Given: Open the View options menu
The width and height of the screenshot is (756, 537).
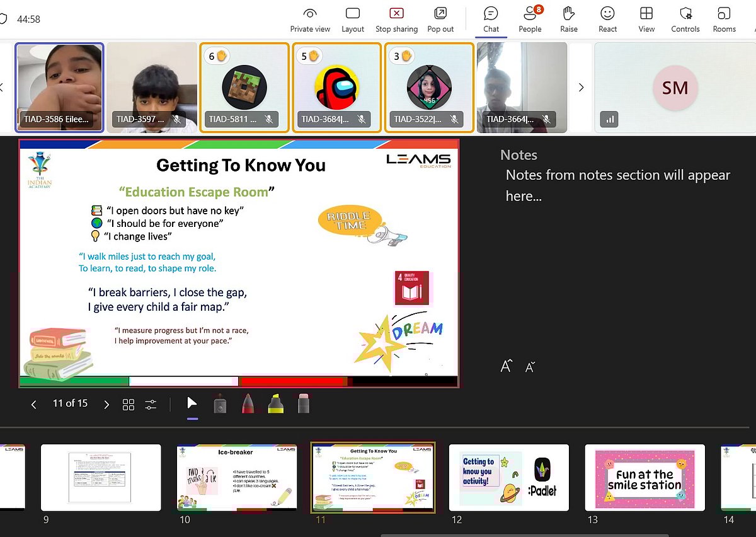Looking at the screenshot, I should pos(646,20).
